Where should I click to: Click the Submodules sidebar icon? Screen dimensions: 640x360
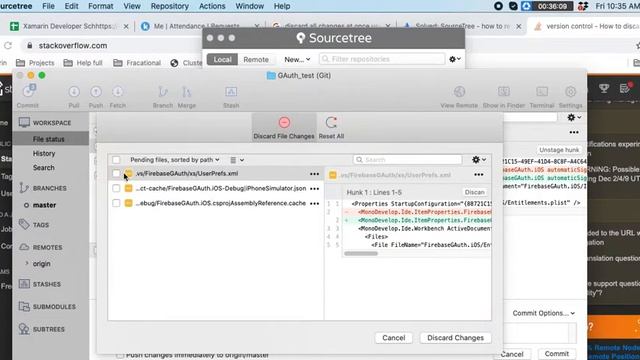pos(24,306)
